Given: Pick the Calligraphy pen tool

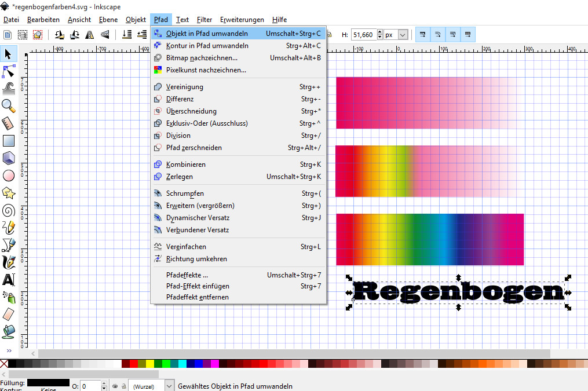Looking at the screenshot, I should click(9, 262).
